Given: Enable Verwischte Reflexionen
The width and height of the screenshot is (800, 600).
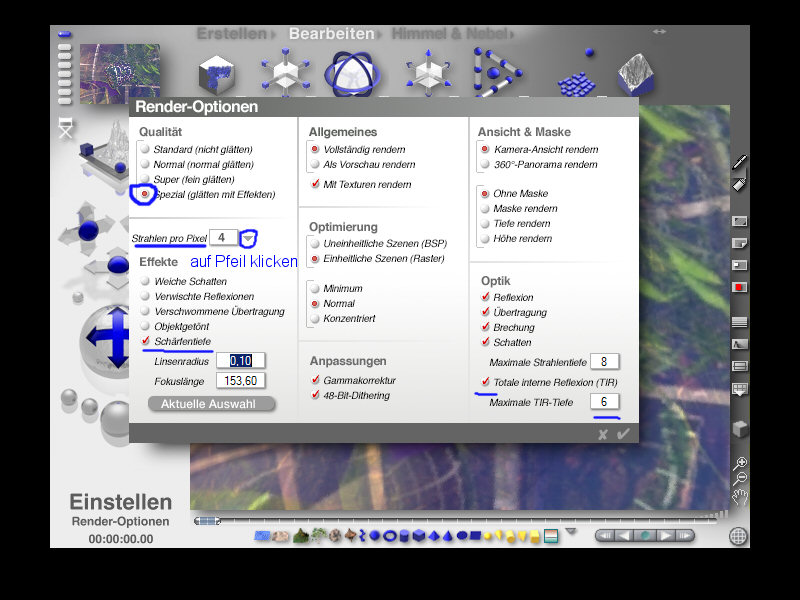Looking at the screenshot, I should pos(145,296).
